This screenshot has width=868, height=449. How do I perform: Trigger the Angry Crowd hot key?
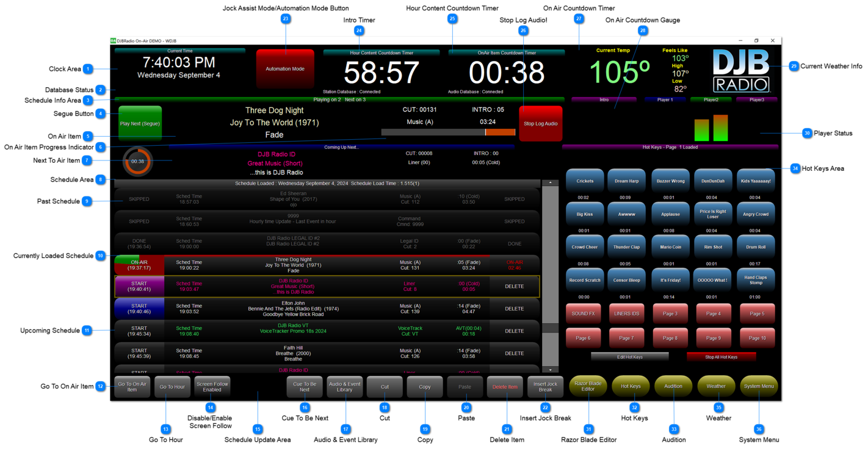coord(756,214)
